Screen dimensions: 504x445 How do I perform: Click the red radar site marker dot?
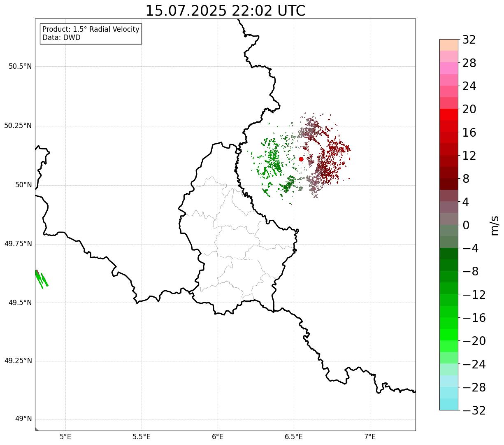point(301,159)
